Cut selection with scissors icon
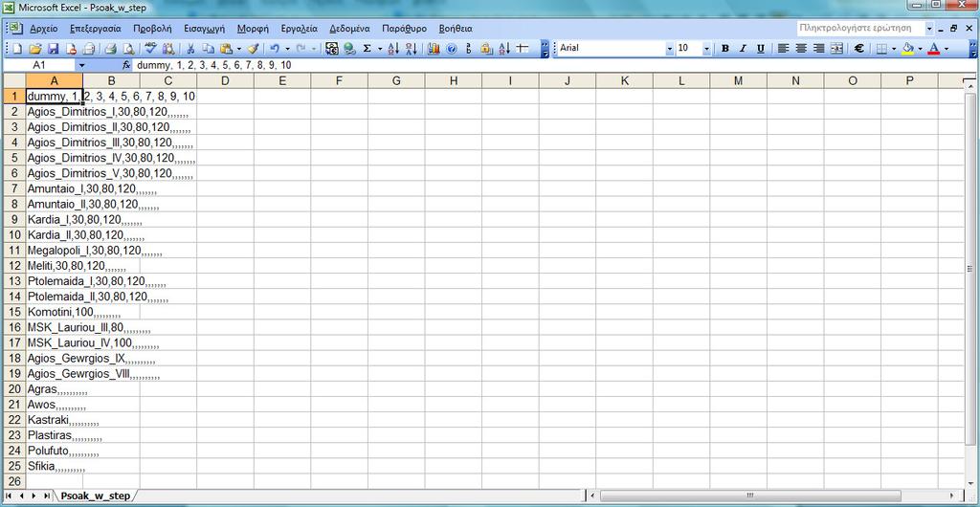Screen dimensions: 980x507 pos(190,49)
